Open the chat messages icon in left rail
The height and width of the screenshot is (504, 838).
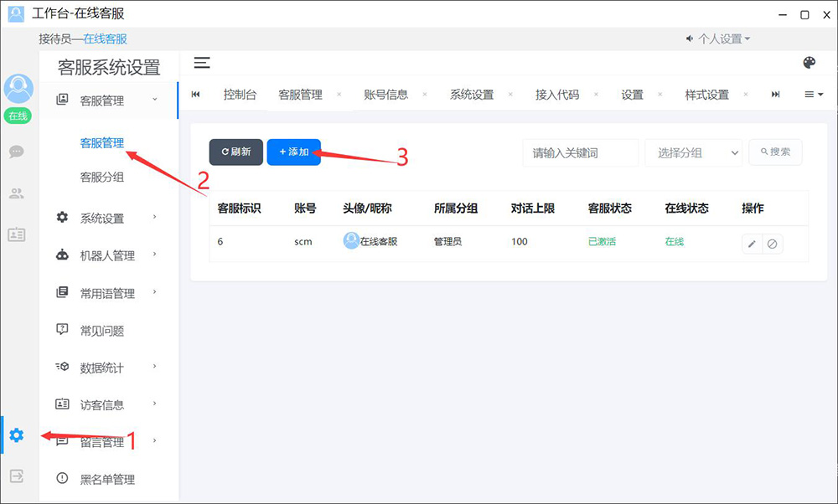tap(17, 152)
